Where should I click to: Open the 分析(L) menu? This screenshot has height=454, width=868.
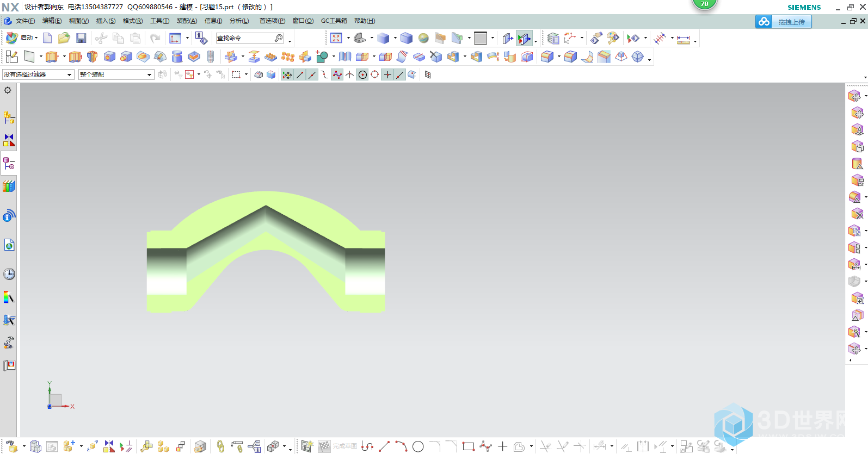coord(239,21)
